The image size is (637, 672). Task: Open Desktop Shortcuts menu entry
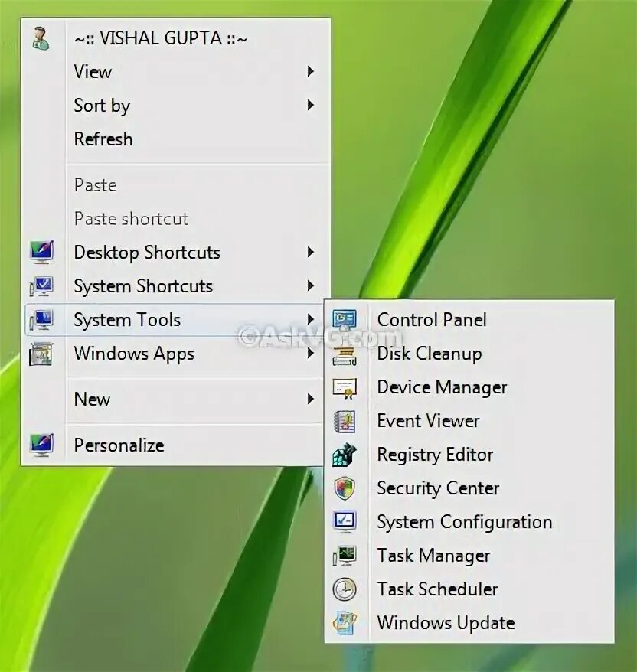(176, 252)
